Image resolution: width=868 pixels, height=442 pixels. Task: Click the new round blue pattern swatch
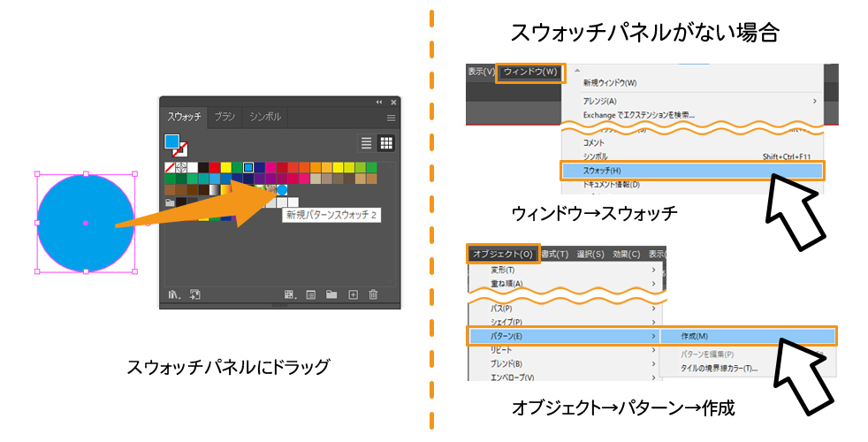282,190
